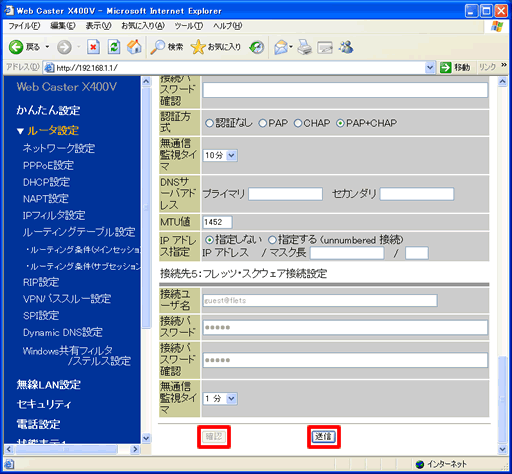Screen dimensions: 512x474
Task: Expand the links toolbar chevron
Action: point(504,65)
